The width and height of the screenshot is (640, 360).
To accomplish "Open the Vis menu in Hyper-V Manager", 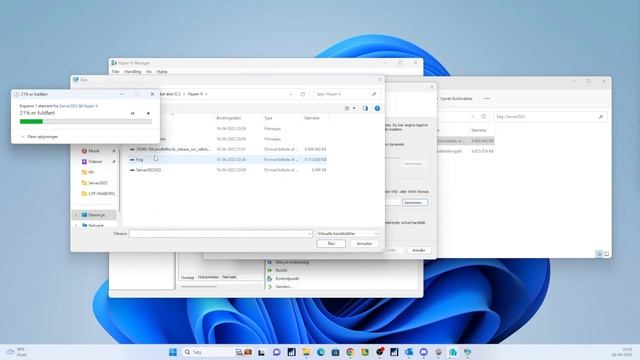I will (x=149, y=72).
